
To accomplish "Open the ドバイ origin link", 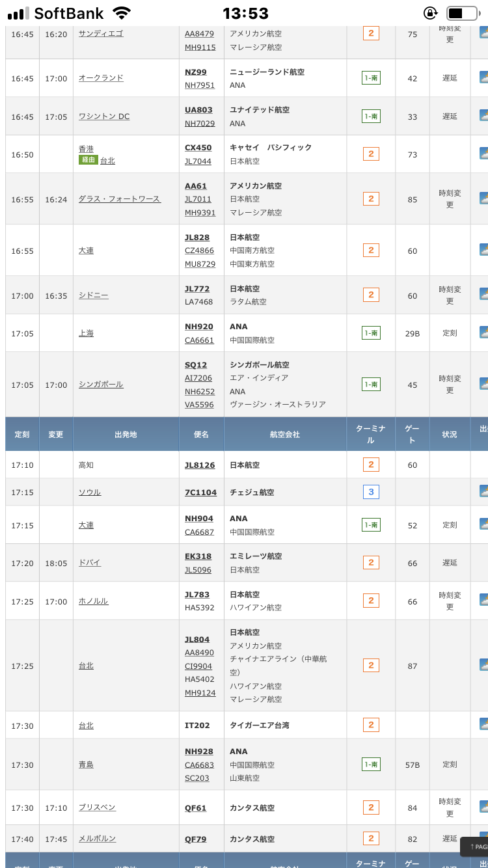I will [x=90, y=563].
